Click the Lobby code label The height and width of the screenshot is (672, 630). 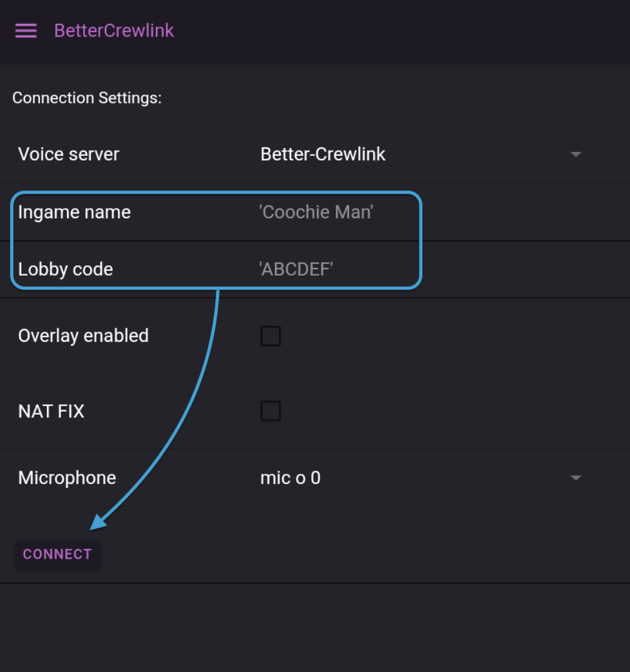(66, 269)
